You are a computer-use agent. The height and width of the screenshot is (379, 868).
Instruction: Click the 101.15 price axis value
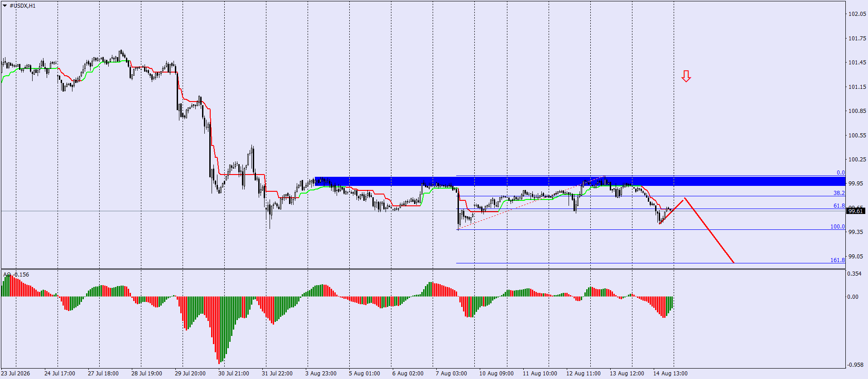(x=857, y=87)
